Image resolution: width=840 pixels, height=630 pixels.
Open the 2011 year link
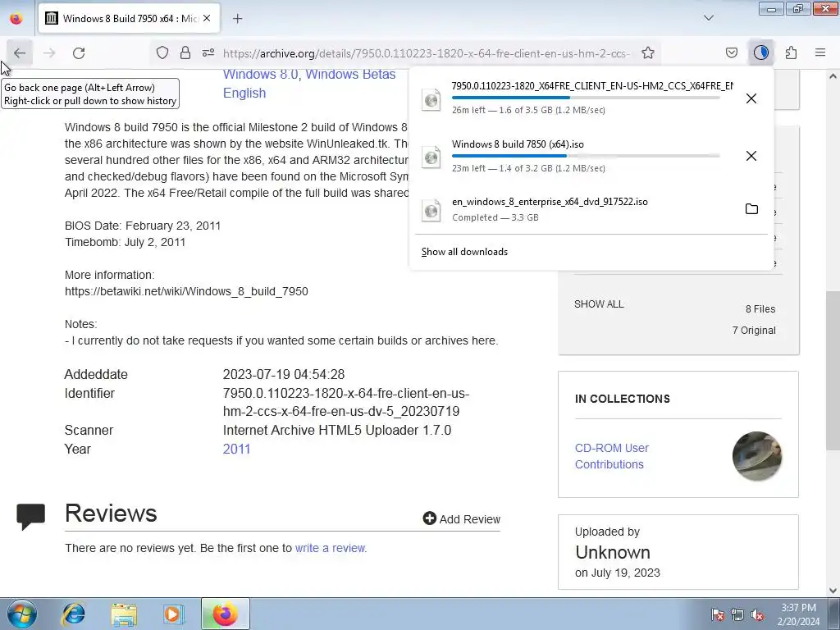tap(236, 449)
